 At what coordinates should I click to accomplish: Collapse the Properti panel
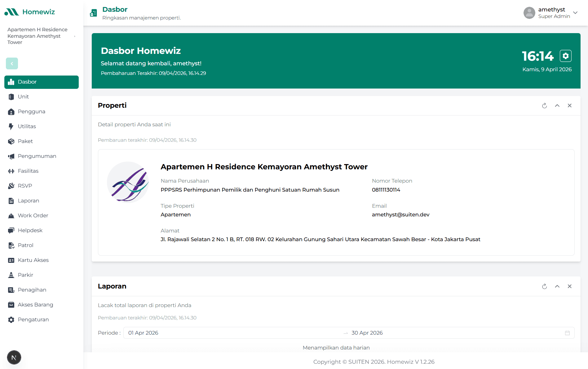pyautogui.click(x=557, y=106)
